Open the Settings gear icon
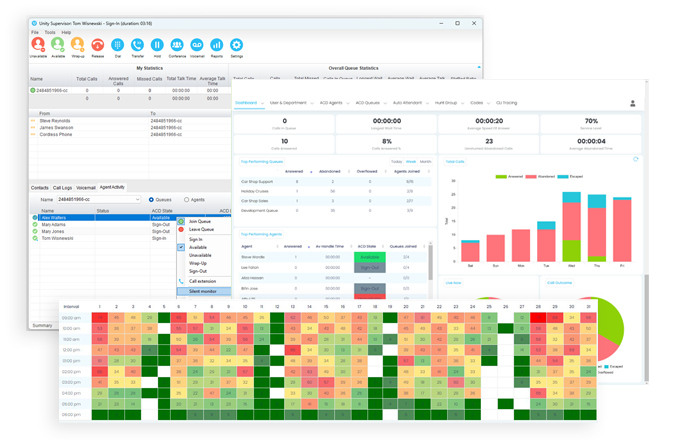 (236, 45)
